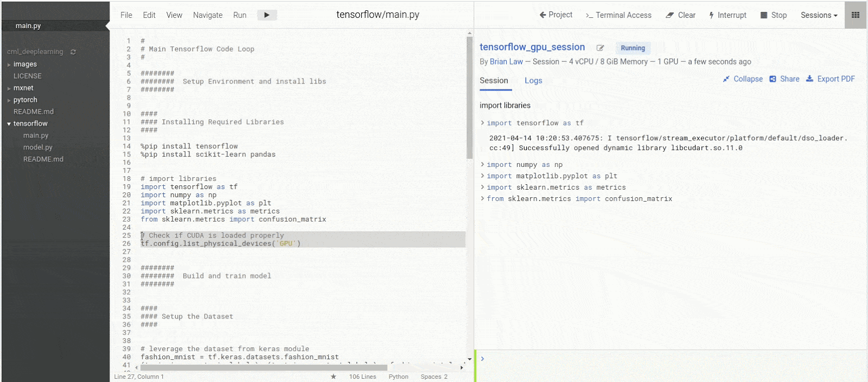
Task: Stop the running session
Action: point(773,15)
